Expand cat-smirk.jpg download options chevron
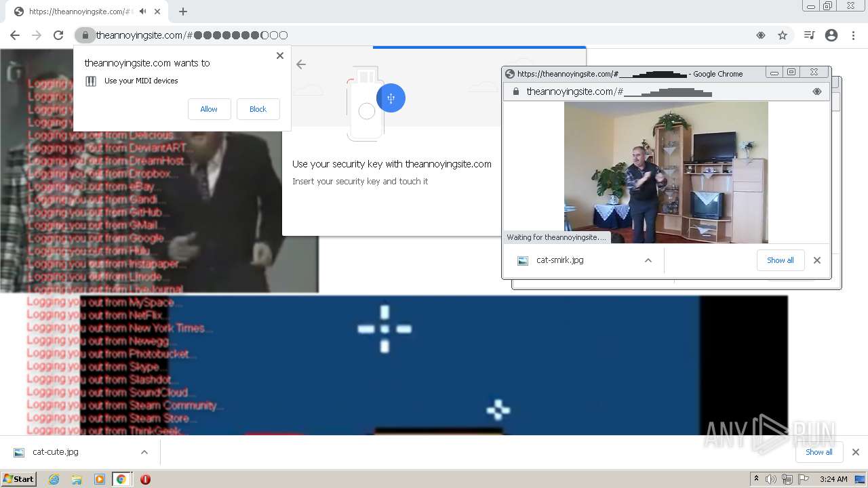 pyautogui.click(x=648, y=260)
